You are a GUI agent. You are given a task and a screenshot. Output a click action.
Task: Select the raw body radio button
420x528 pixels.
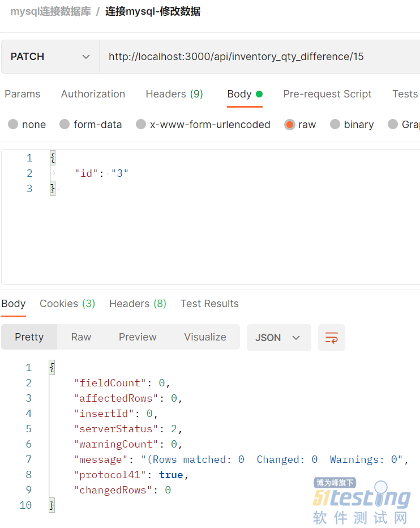(x=290, y=125)
